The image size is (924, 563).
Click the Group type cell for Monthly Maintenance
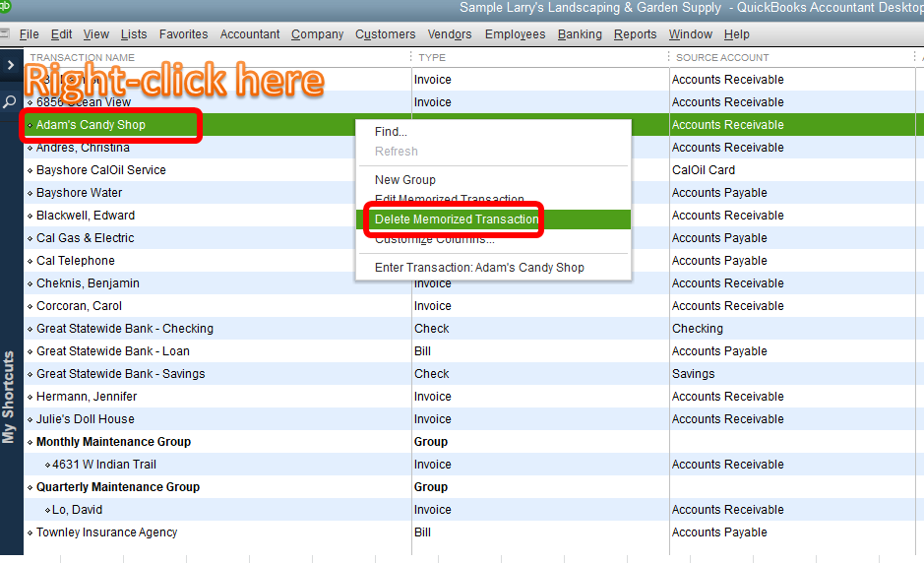[x=431, y=442]
